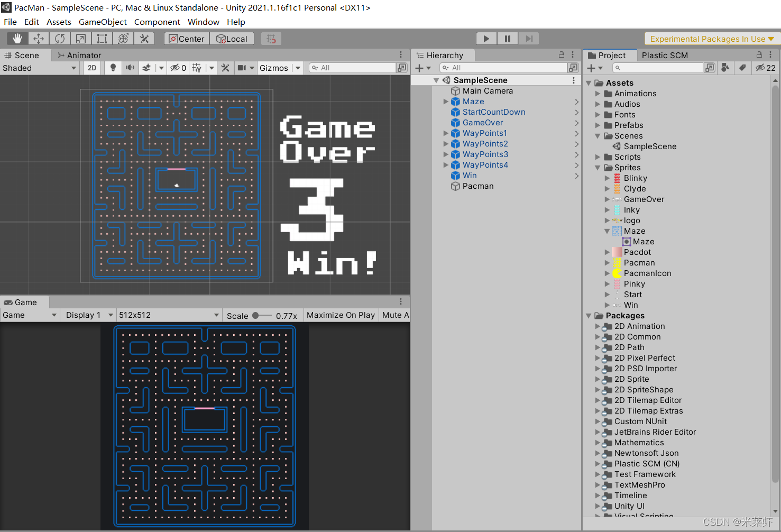
Task: Open prefab arrow for GameOver
Action: click(576, 123)
